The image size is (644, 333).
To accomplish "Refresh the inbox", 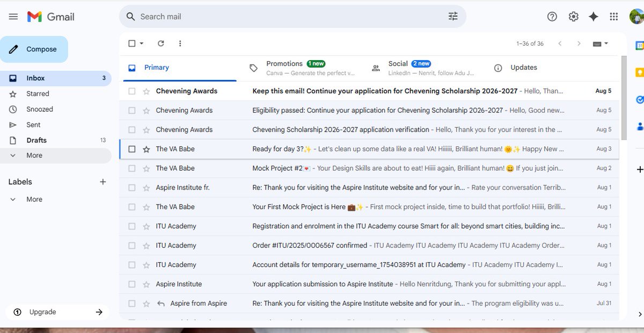I will click(x=161, y=44).
